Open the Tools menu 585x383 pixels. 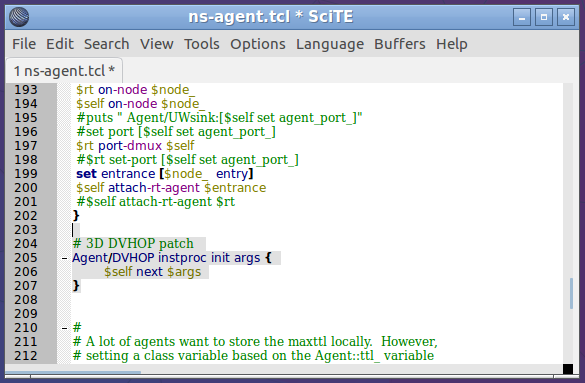[x=202, y=44]
